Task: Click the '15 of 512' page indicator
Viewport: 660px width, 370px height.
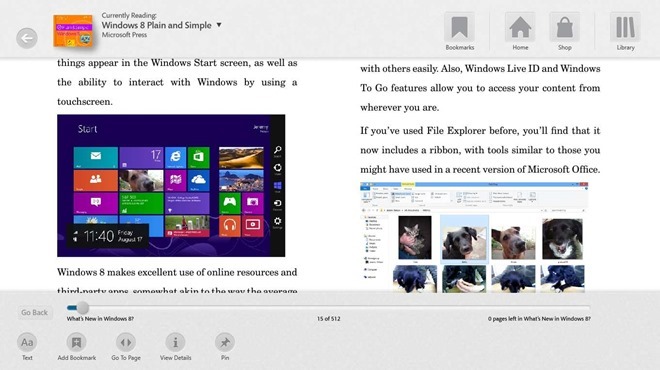Action: [x=329, y=319]
